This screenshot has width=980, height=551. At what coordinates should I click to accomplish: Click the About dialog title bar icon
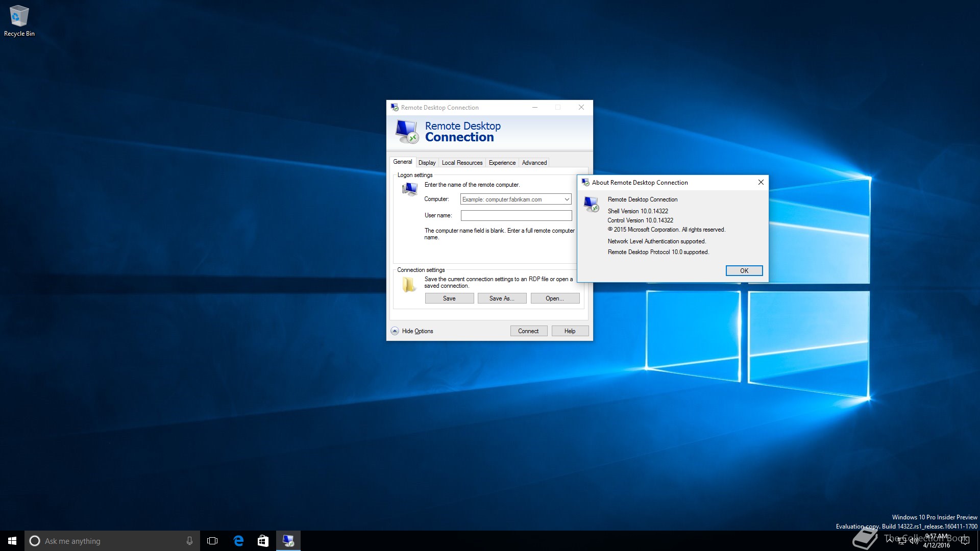tap(585, 182)
